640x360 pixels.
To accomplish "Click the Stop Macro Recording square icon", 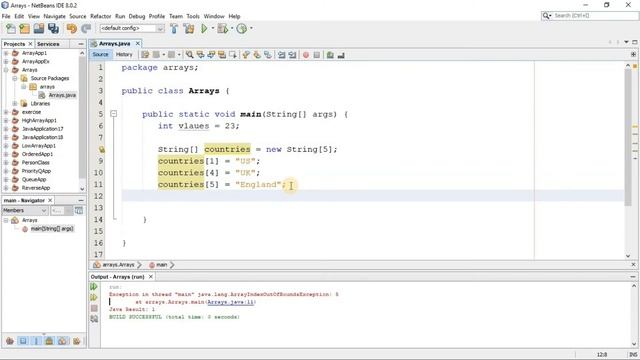I will 317,55.
